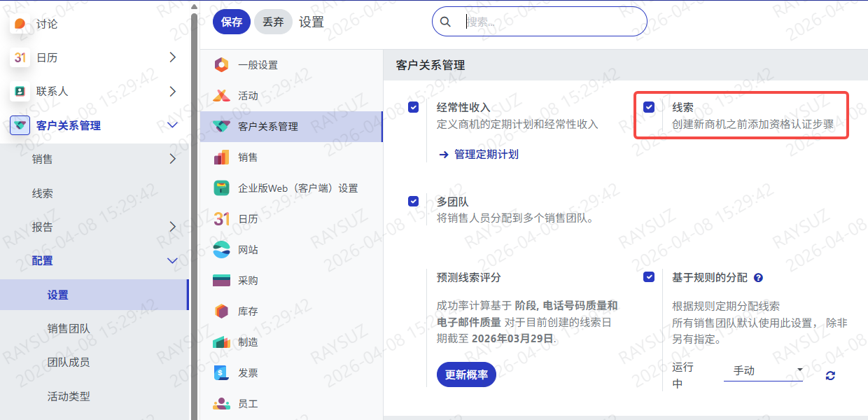
Task: Click the 日历 icon in left sidebar
Action: pos(20,57)
